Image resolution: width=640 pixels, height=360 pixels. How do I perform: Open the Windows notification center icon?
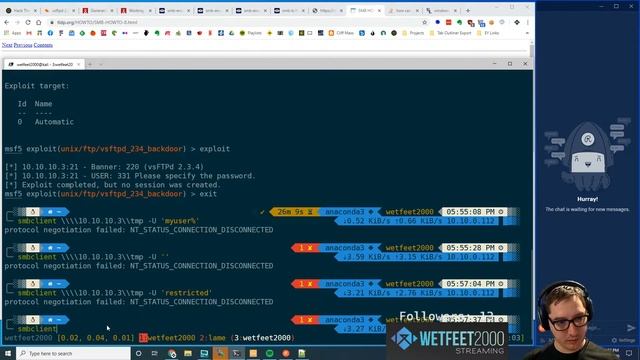point(629,353)
